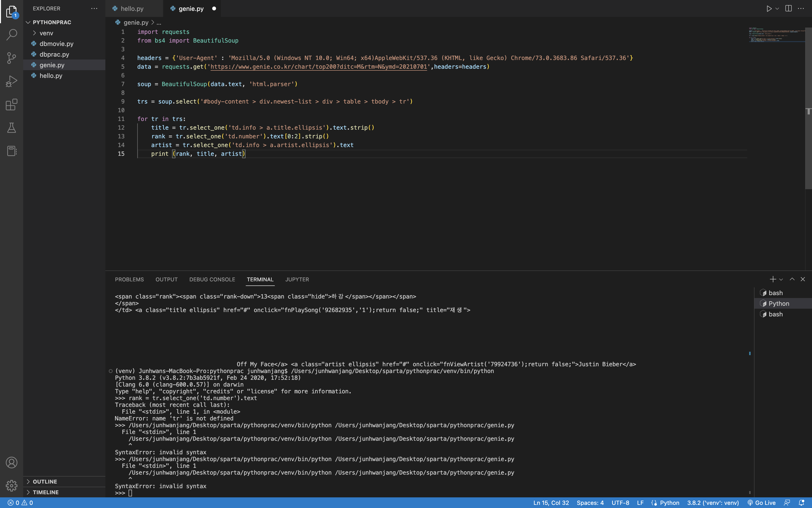Open the new terminal launch profile dropdown
This screenshot has width=812, height=508.
(781, 280)
